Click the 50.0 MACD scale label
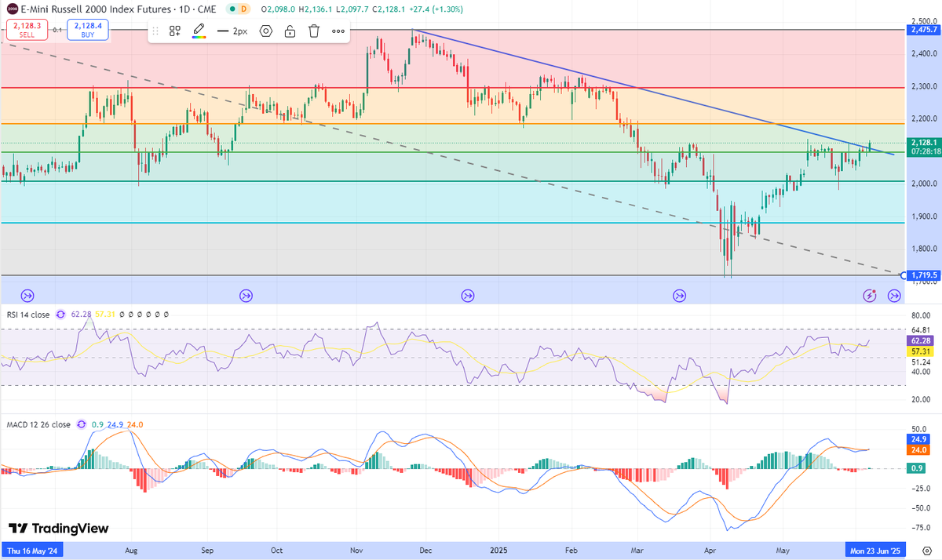942x560 pixels. click(919, 430)
